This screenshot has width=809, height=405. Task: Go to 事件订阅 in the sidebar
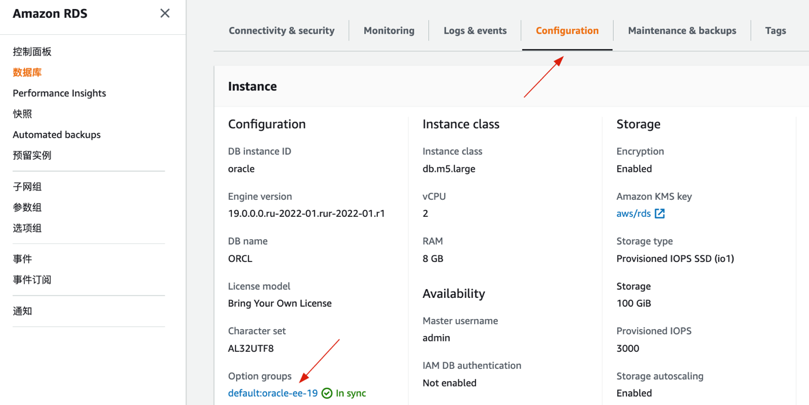click(32, 280)
